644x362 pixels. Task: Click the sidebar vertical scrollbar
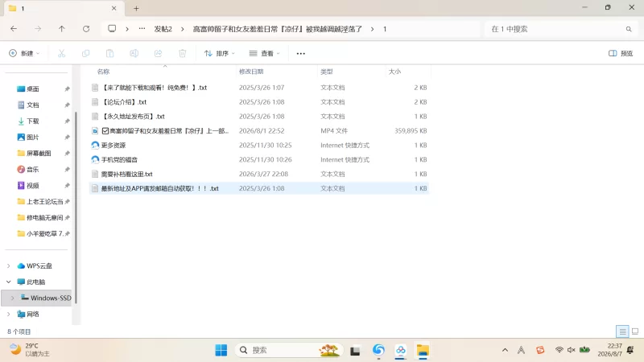(76, 208)
